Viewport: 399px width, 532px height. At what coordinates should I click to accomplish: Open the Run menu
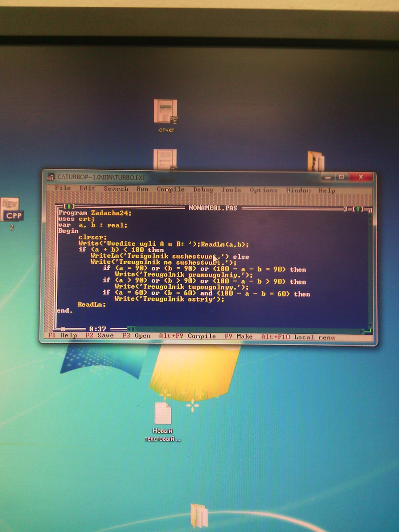142,189
